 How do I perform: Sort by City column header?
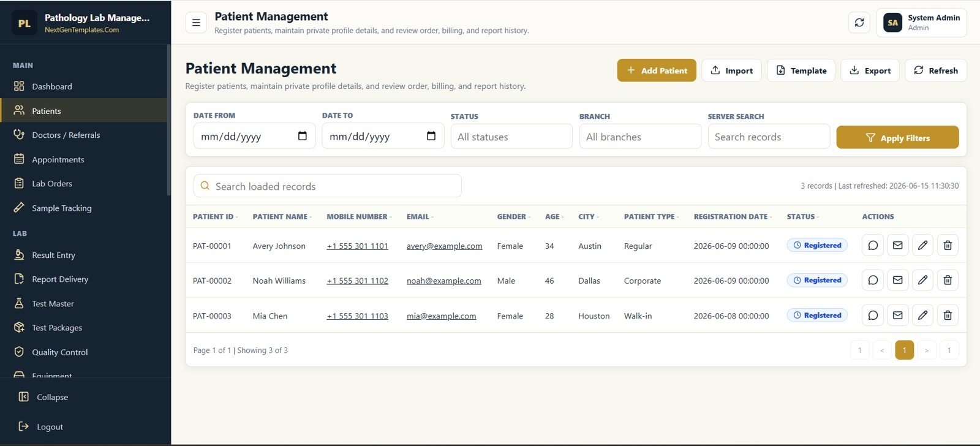tap(588, 217)
